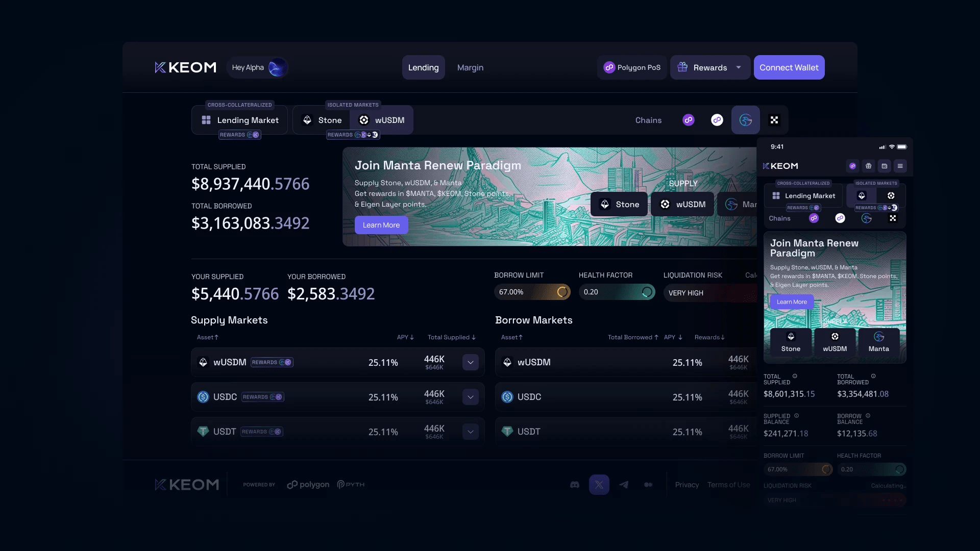Click the Polygon logo in the footer
Screen dimensions: 980x551
point(308,485)
